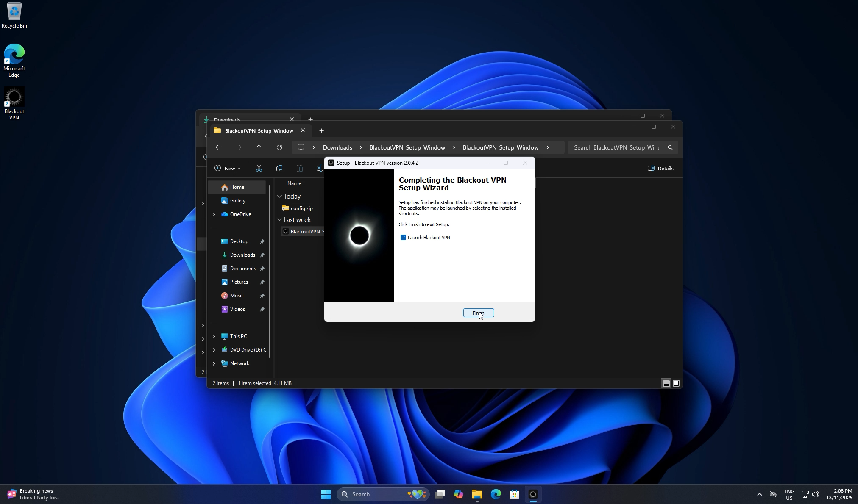Viewport: 858px width, 504px height.
Task: Open File Explorer from the taskbar
Action: coord(476,494)
